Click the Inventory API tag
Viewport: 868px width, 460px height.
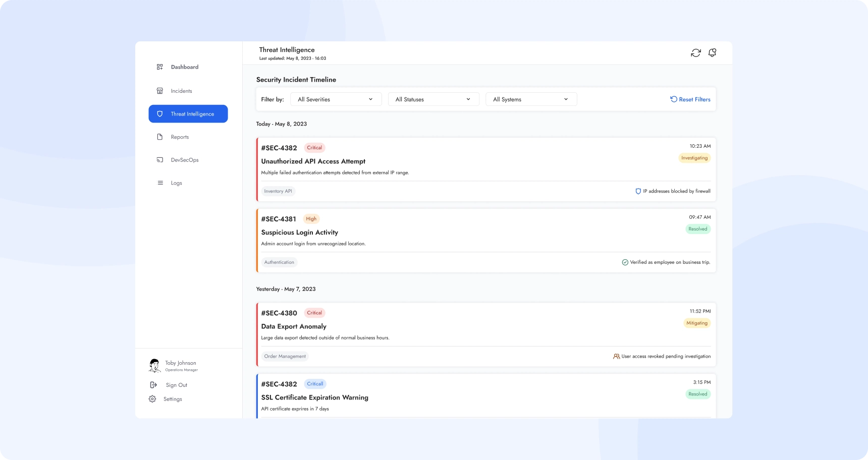point(278,191)
